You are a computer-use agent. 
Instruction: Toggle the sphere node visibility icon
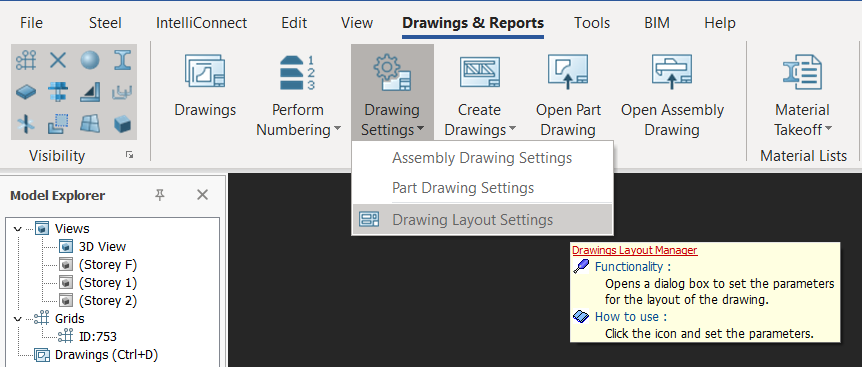pyautogui.click(x=90, y=60)
